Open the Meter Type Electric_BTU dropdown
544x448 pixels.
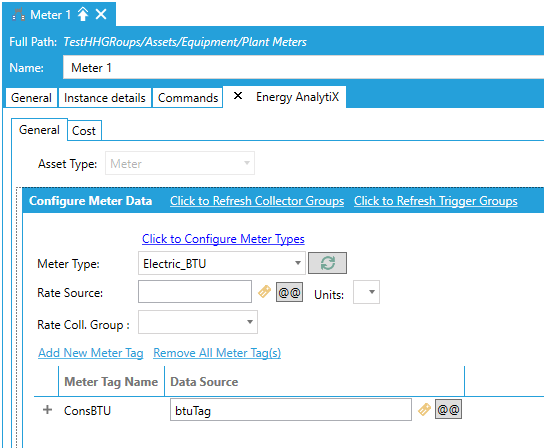(x=221, y=263)
